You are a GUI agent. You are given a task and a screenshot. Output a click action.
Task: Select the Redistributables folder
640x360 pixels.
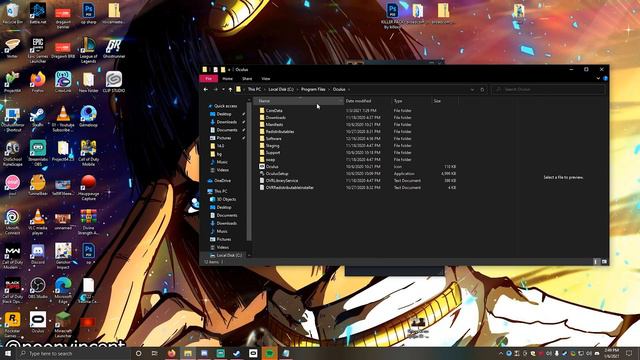pos(280,131)
